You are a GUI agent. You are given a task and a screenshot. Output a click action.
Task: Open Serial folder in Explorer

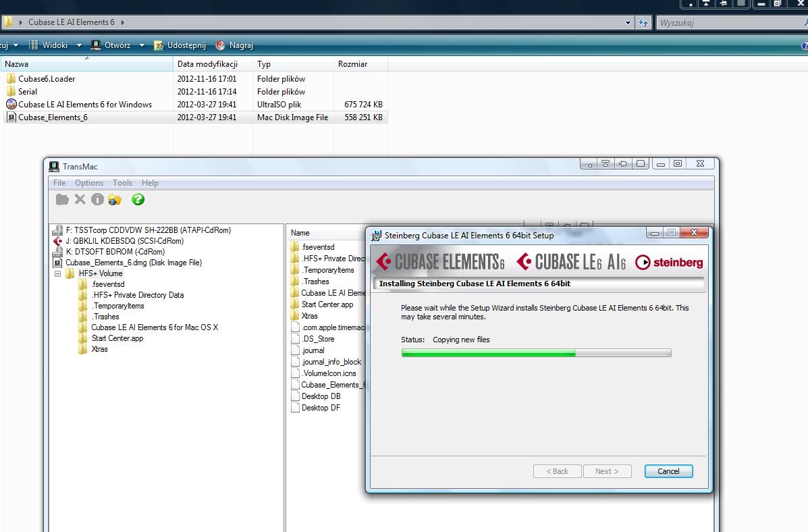tap(28, 92)
